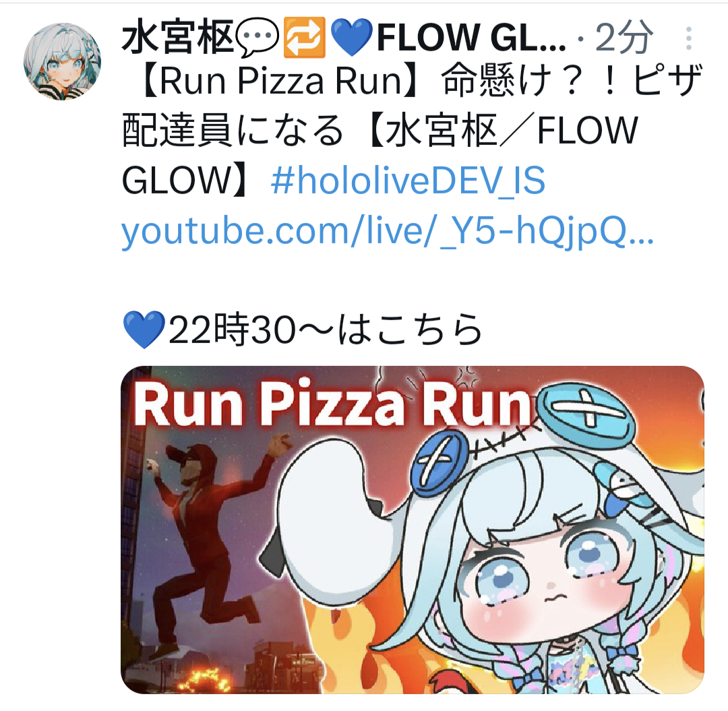Image resolution: width=728 pixels, height=711 pixels.
Task: Click the speech bubble emoji in display name
Action: point(257,36)
